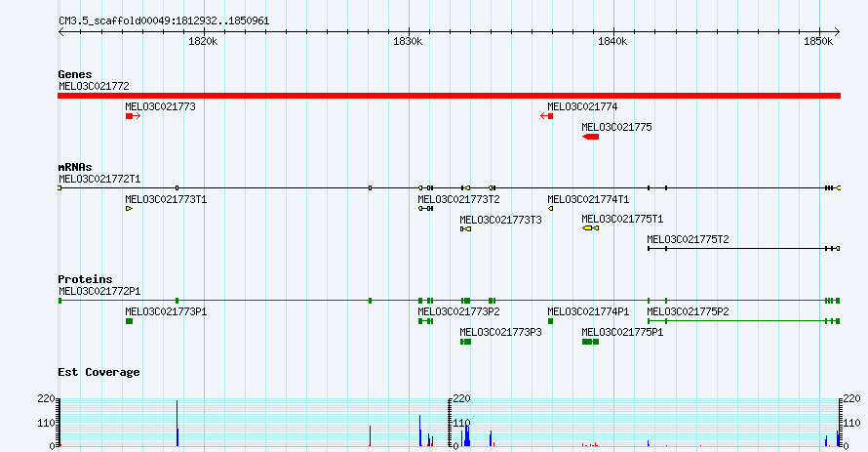Click the MEL03C021775P1 label
This screenshot has height=452, width=868.
click(622, 332)
